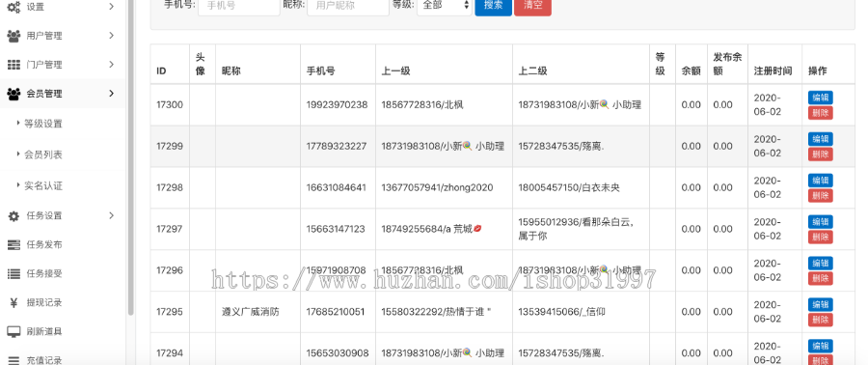The width and height of the screenshot is (868, 365).
Task: Click the 任务发布 server icon
Action: (14, 245)
